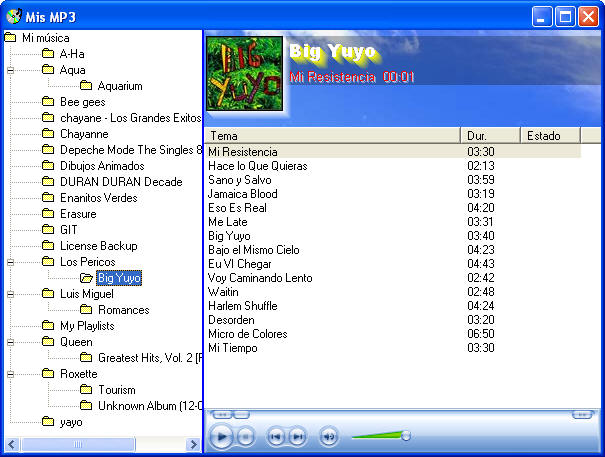The image size is (605, 457).
Task: Click the Enanitos Verdes folder icon
Action: pos(48,198)
